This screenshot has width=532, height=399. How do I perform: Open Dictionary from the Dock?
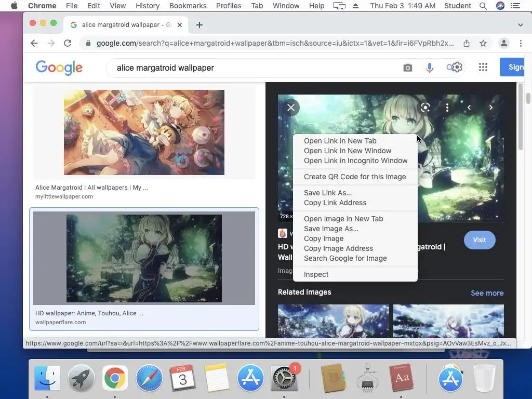coord(402,378)
